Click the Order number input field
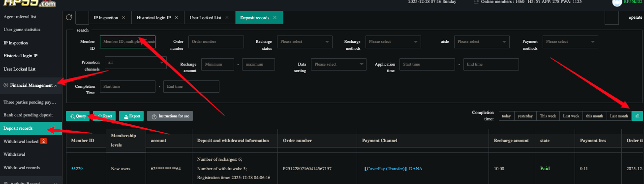The image size is (644, 184). click(216, 42)
